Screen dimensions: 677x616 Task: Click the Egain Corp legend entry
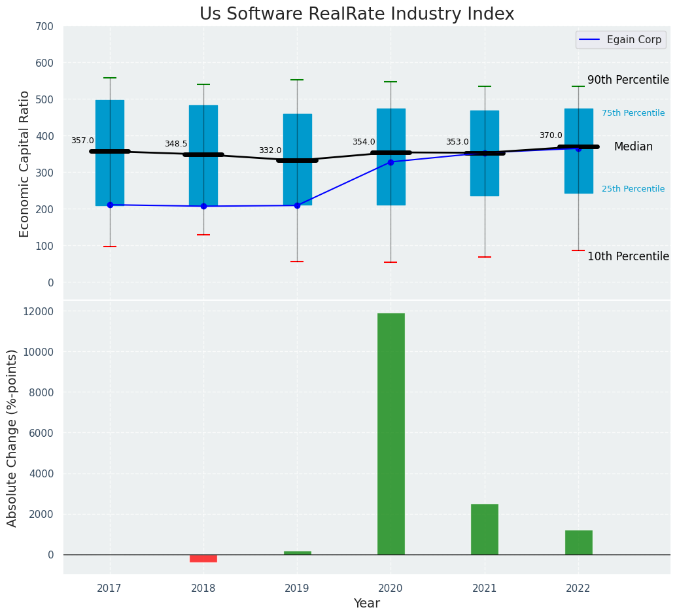634,40
